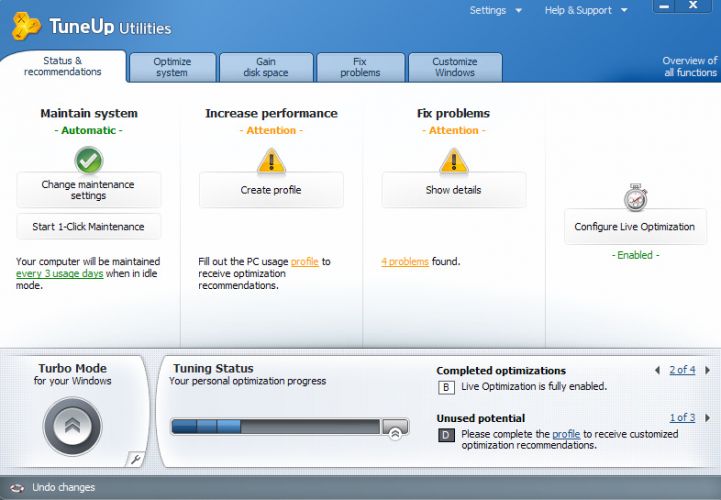Viewport: 721px width, 500px height.
Task: Open the Settings dropdown menu
Action: point(495,10)
